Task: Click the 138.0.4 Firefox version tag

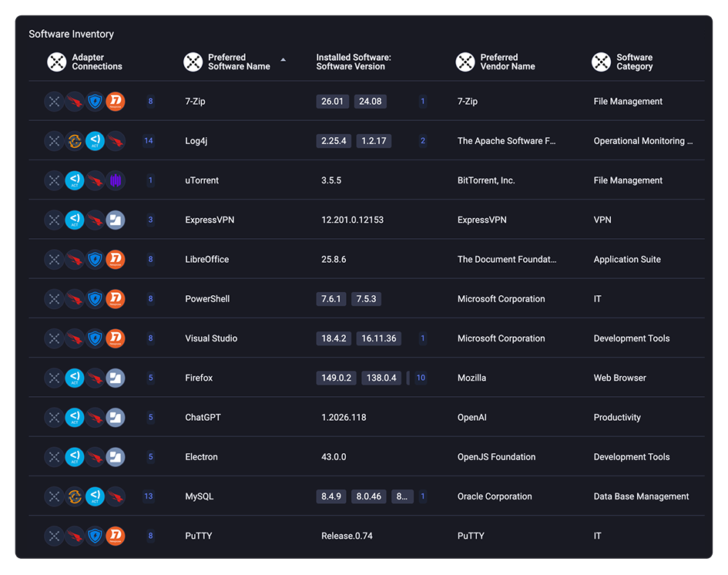Action: (x=381, y=378)
